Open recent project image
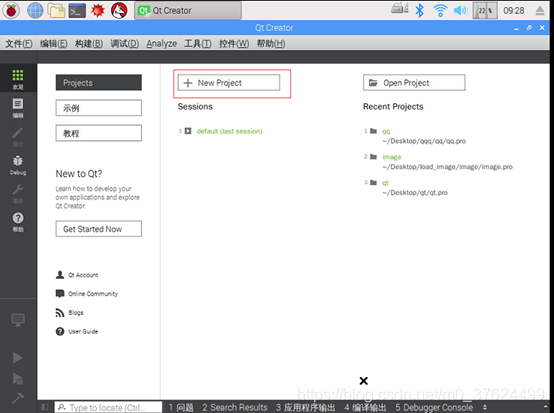The image size is (554, 413). click(391, 157)
